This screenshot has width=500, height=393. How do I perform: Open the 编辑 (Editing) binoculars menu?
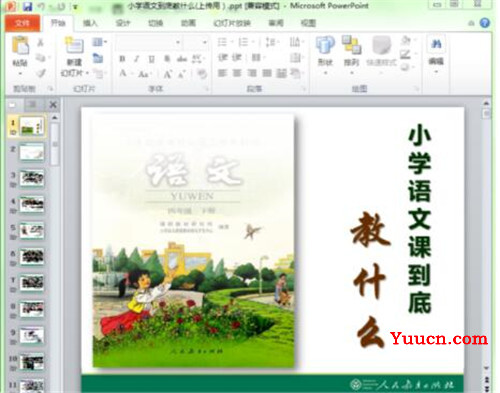(436, 53)
